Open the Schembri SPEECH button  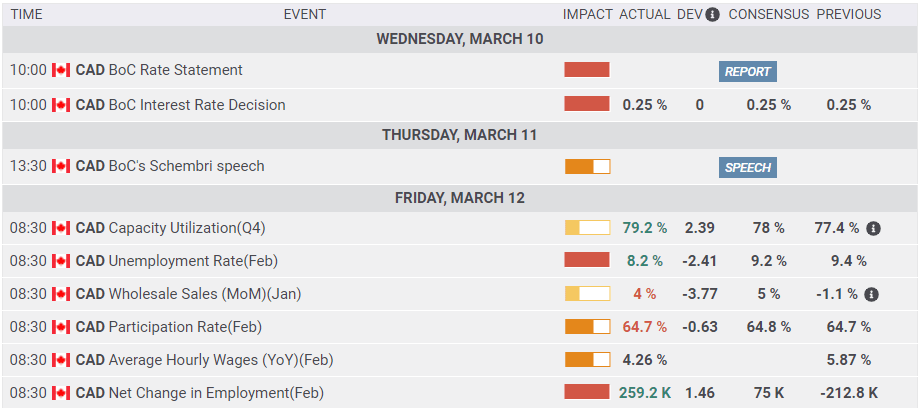747,167
